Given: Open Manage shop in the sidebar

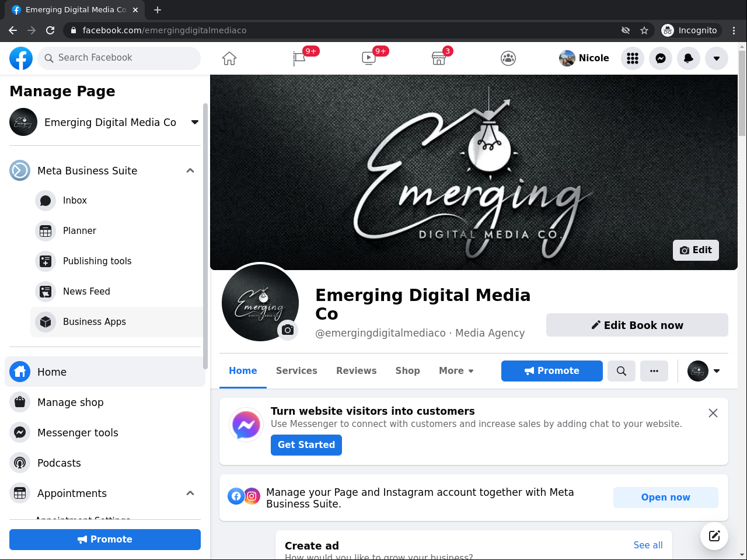Looking at the screenshot, I should [105, 402].
